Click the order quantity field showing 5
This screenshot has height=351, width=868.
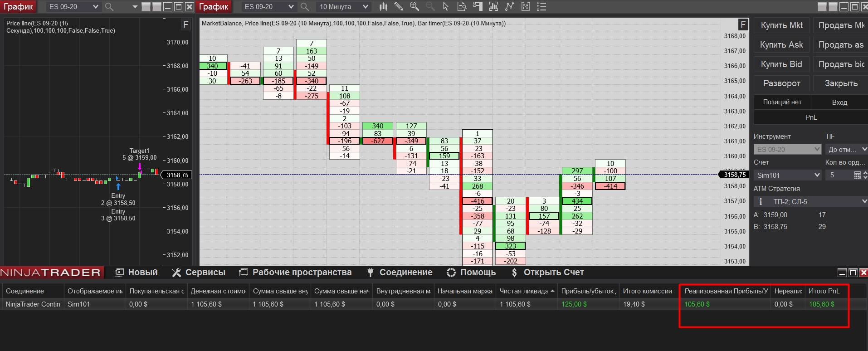click(839, 175)
